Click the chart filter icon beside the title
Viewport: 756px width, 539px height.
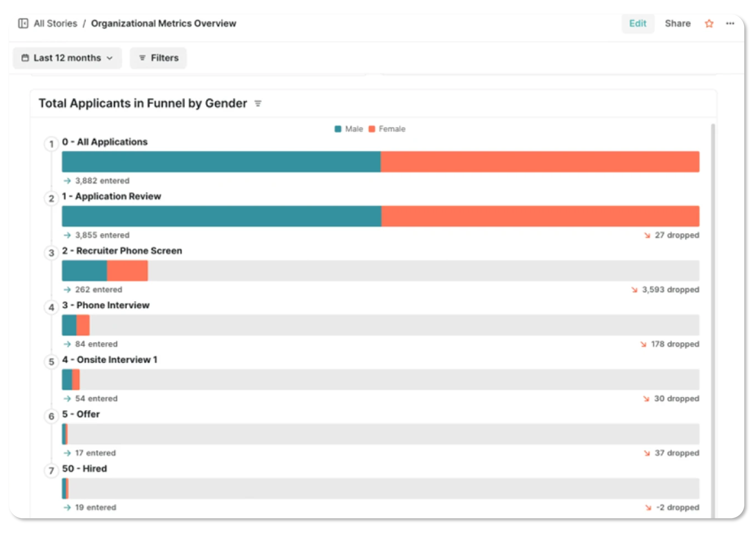[258, 103]
